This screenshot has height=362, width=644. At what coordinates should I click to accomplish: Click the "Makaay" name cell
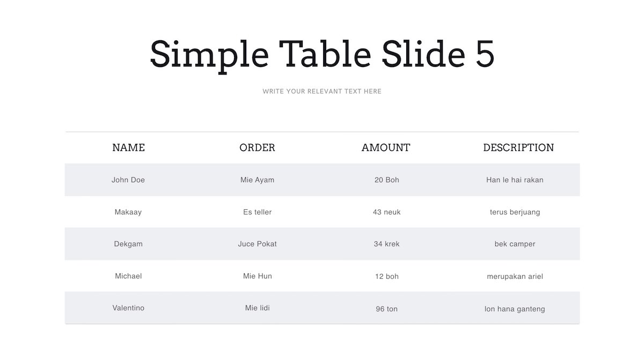(x=128, y=212)
